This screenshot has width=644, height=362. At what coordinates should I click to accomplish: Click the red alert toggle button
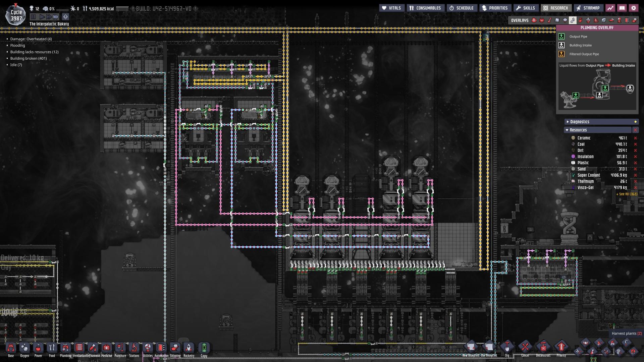click(65, 16)
